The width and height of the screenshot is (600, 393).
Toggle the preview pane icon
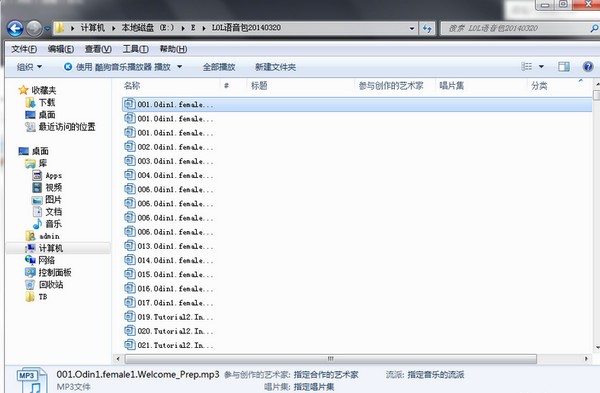click(564, 67)
